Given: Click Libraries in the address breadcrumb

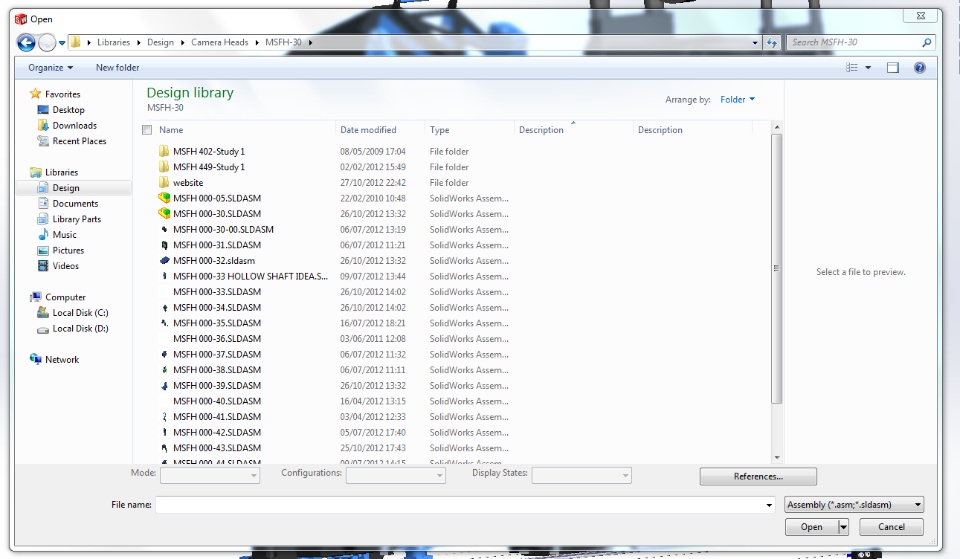Looking at the screenshot, I should 113,42.
